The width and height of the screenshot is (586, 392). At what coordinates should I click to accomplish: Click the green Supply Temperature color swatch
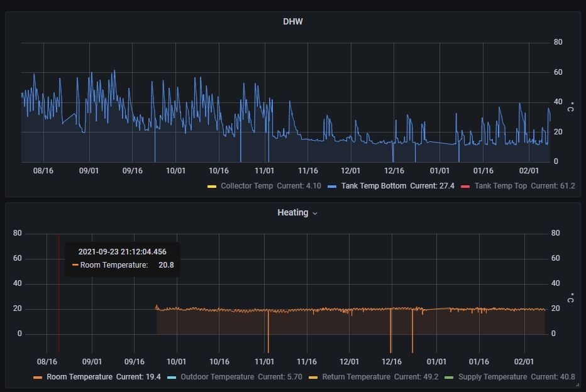pyautogui.click(x=449, y=378)
